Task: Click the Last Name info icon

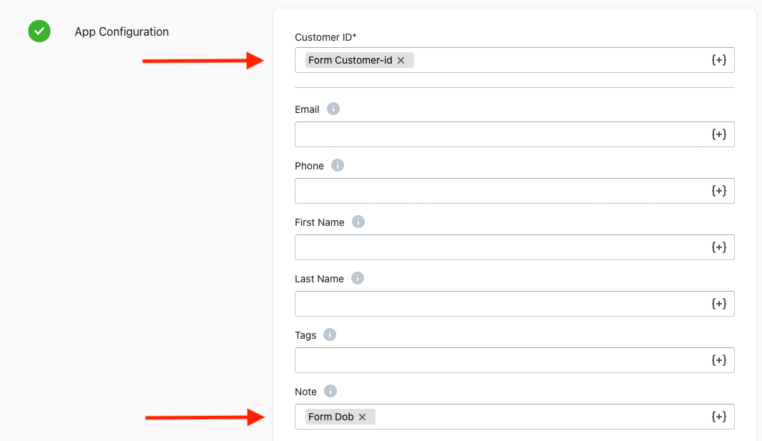Action: [357, 278]
